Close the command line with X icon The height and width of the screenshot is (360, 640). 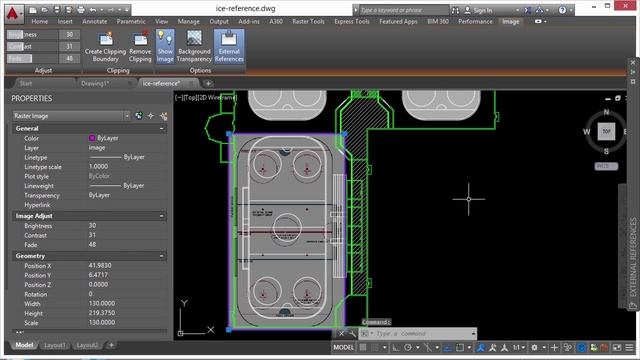click(x=341, y=334)
